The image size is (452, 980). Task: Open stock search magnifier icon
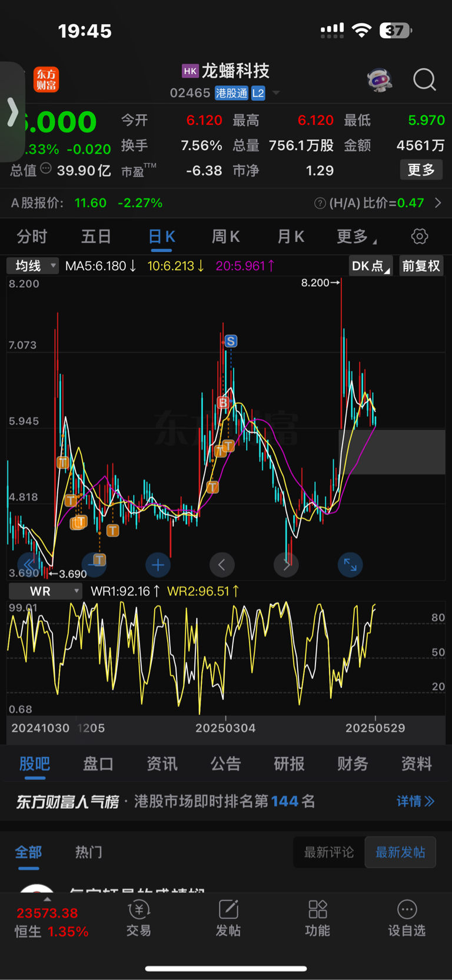424,79
